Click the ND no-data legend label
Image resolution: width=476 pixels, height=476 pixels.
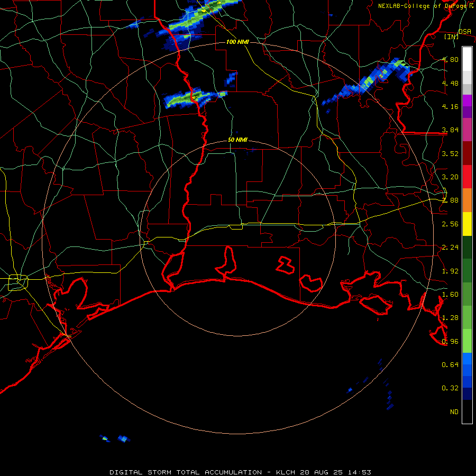point(454,412)
